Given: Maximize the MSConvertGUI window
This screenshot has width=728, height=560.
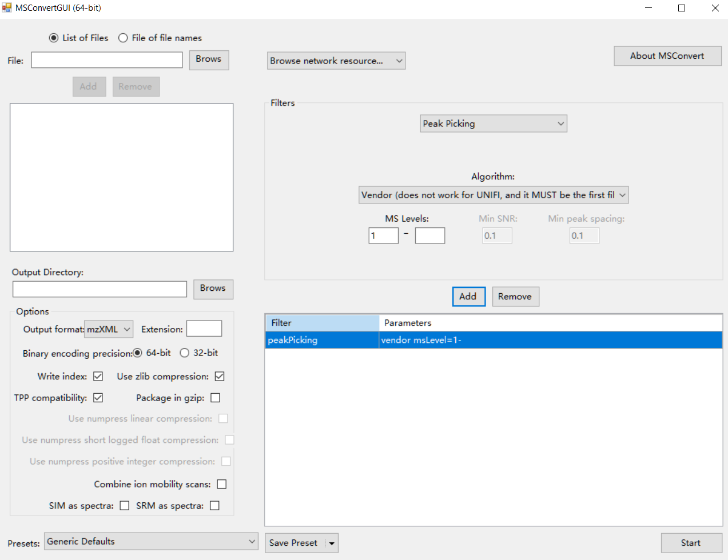Looking at the screenshot, I should coord(682,8).
